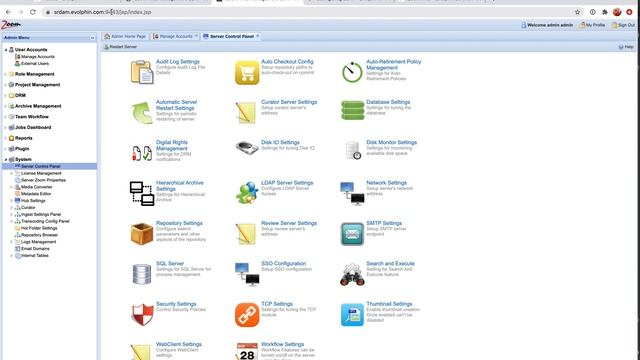Expand the Team Workflow tree node
This screenshot has height=360, width=640.
6,117
